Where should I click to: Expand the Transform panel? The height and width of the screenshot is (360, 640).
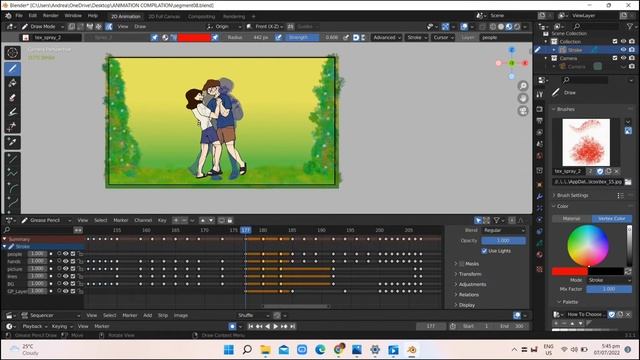point(469,274)
